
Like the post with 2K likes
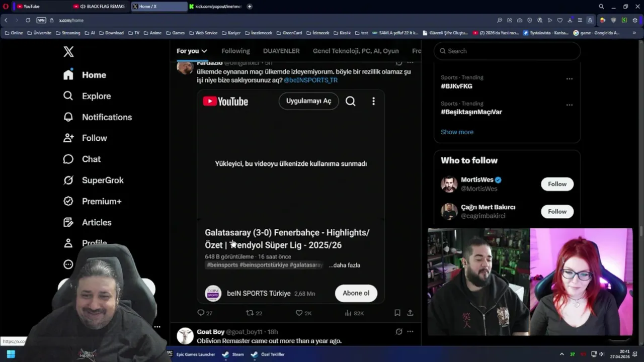(x=303, y=313)
